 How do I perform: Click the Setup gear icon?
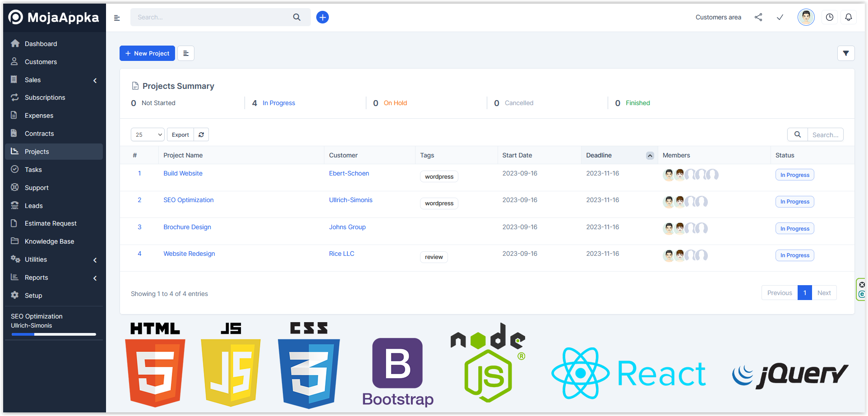point(15,295)
